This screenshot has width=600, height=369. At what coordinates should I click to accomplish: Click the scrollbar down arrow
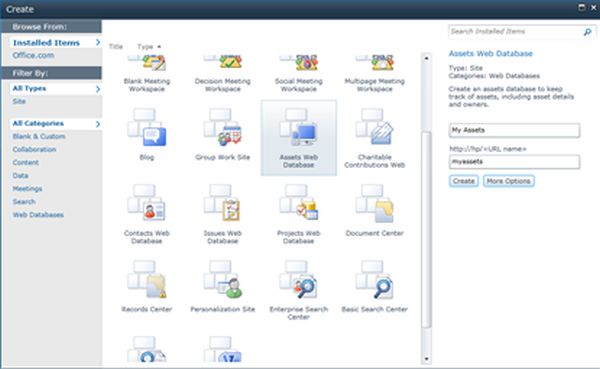[x=426, y=359]
